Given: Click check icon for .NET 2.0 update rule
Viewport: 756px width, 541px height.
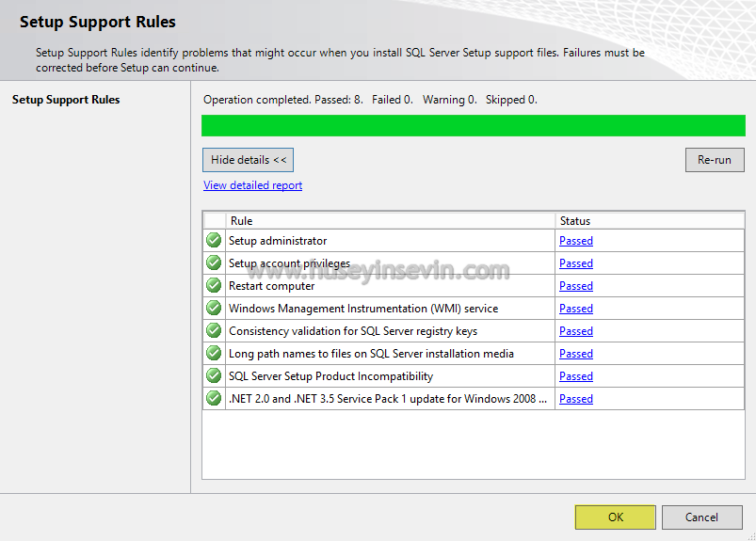Looking at the screenshot, I should point(214,398).
